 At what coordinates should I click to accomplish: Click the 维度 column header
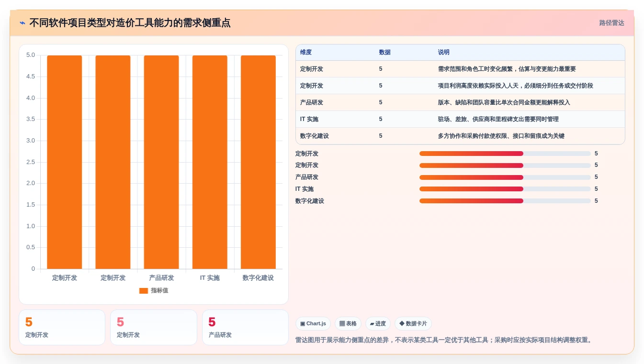point(306,52)
